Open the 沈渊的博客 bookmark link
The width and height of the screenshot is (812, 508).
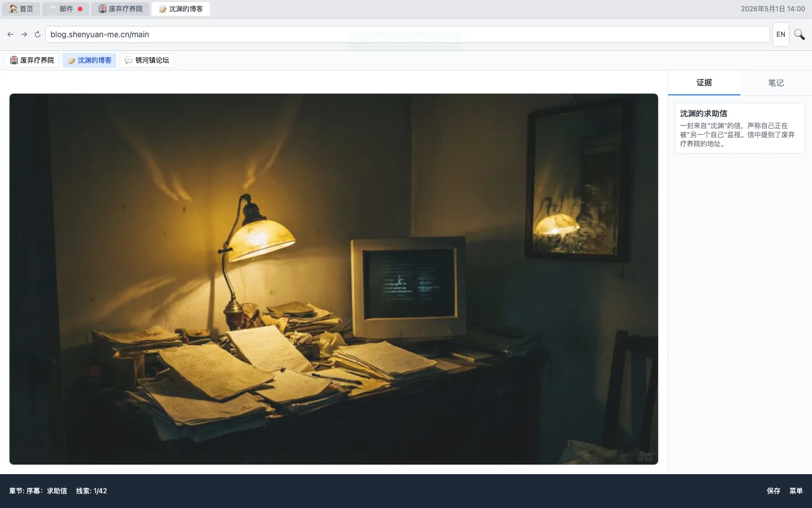tap(89, 60)
